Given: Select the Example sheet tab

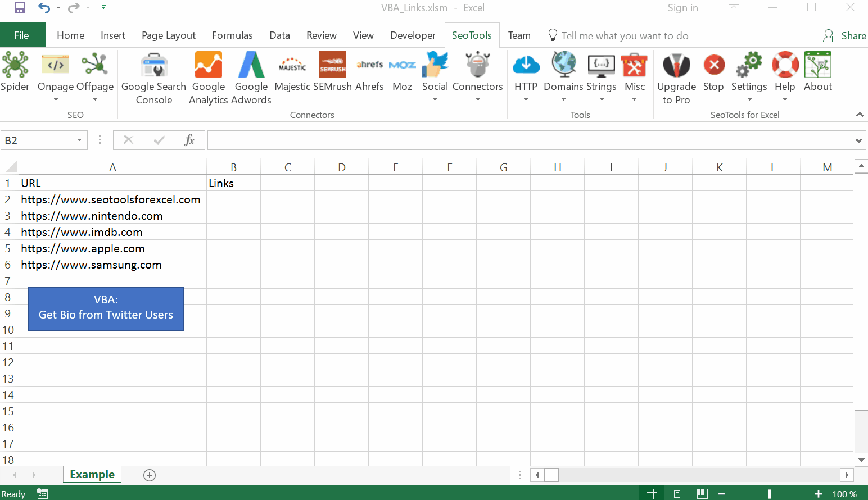Looking at the screenshot, I should pos(92,475).
